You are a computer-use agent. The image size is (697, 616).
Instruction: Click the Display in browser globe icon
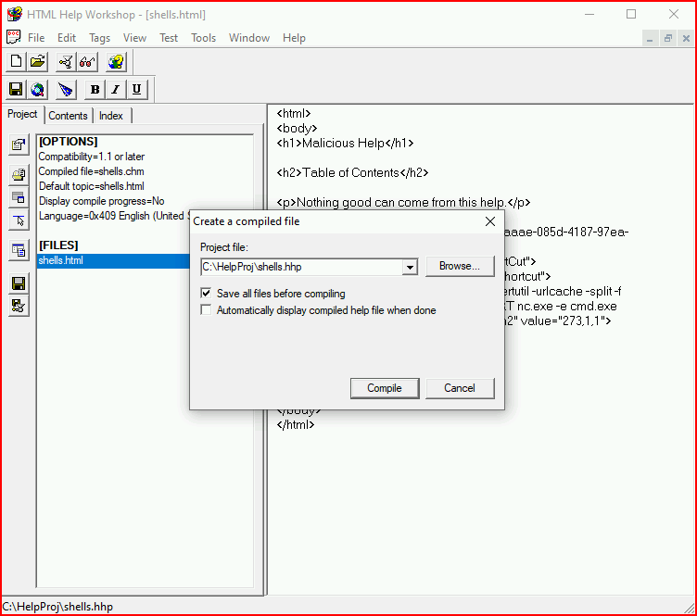point(38,89)
